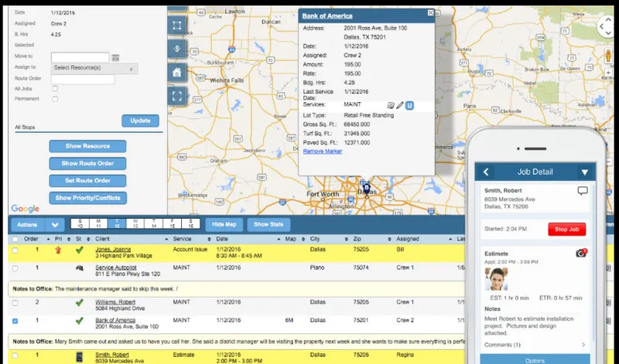Tap the camera icon in Estimate card
Screen dimensions: 619x364
pyautogui.click(x=581, y=253)
